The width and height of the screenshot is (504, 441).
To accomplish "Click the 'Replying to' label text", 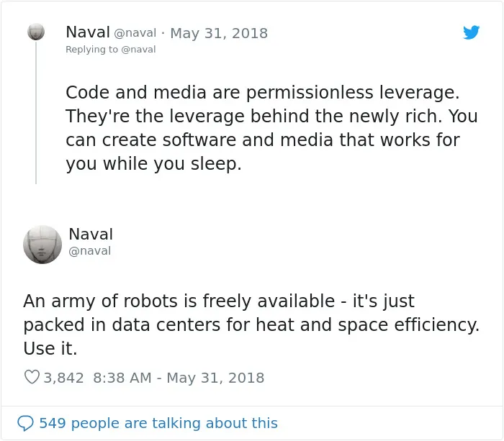I will [x=92, y=50].
